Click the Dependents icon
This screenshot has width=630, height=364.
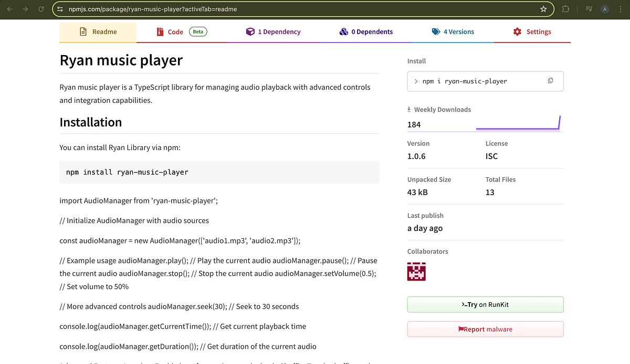tap(344, 31)
